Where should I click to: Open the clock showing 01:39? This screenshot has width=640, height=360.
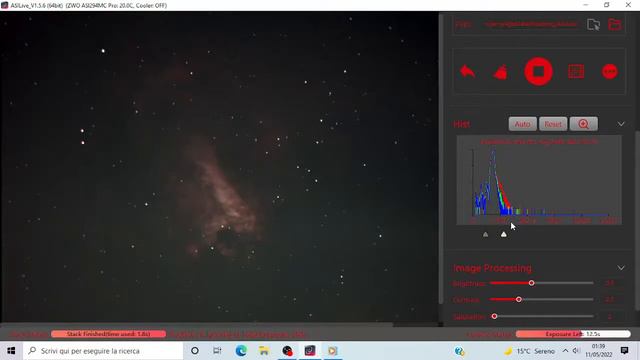[598, 351]
